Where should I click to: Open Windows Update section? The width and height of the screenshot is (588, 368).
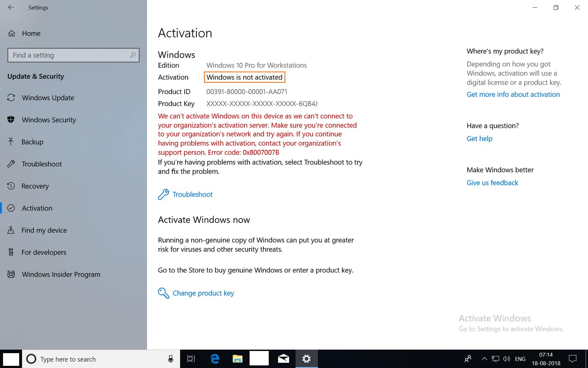pos(48,98)
